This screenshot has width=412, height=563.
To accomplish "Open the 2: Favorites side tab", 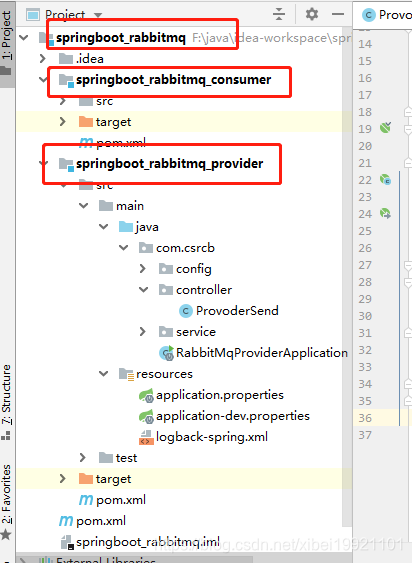I will [x=7, y=502].
